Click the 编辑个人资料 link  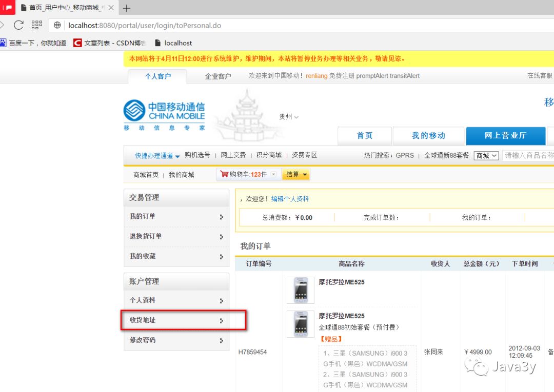290,199
